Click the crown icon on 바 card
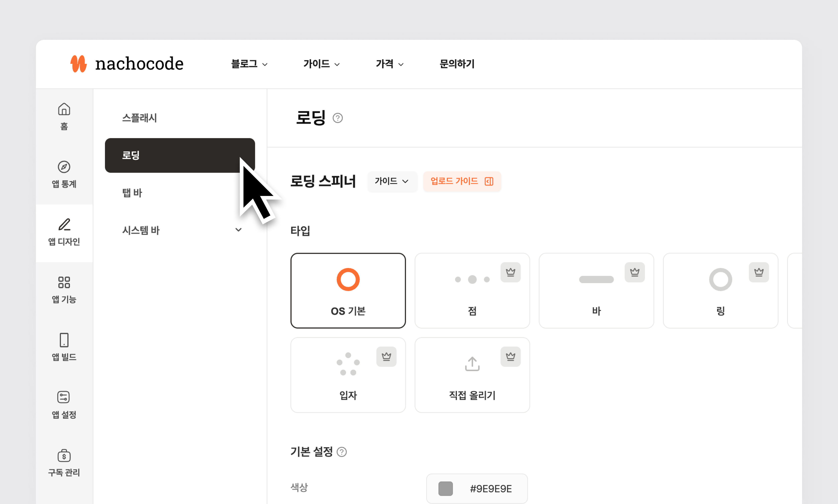The height and width of the screenshot is (504, 838). [x=634, y=272]
